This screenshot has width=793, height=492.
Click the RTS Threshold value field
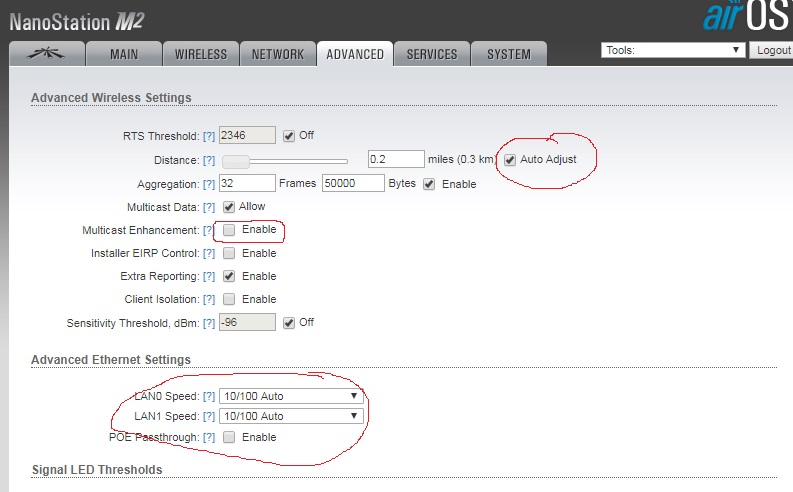pos(247,135)
